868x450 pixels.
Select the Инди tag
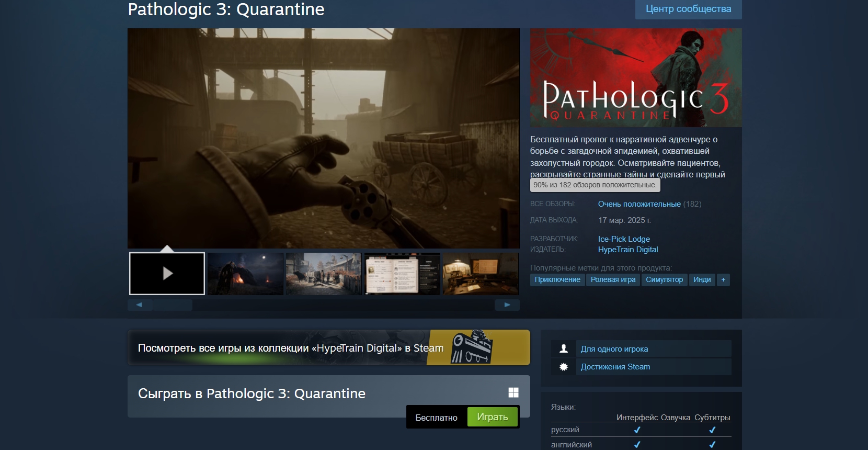coord(702,280)
